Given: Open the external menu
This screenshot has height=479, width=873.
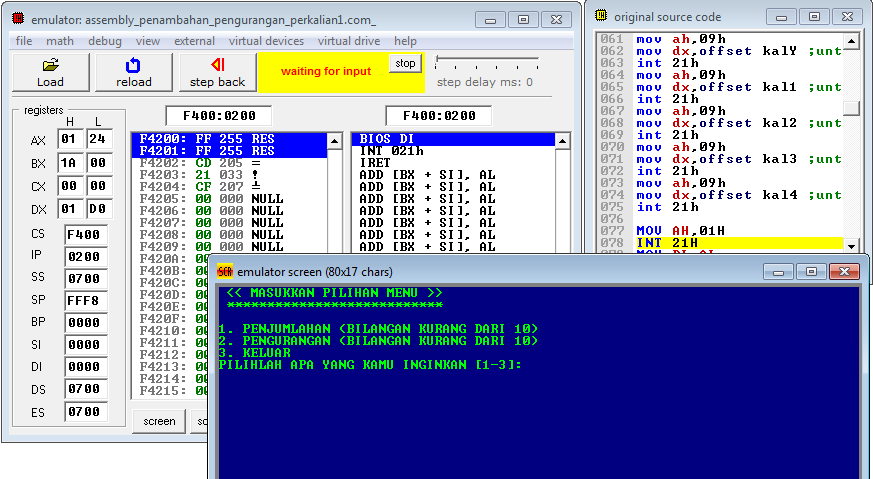Looking at the screenshot, I should [x=194, y=41].
